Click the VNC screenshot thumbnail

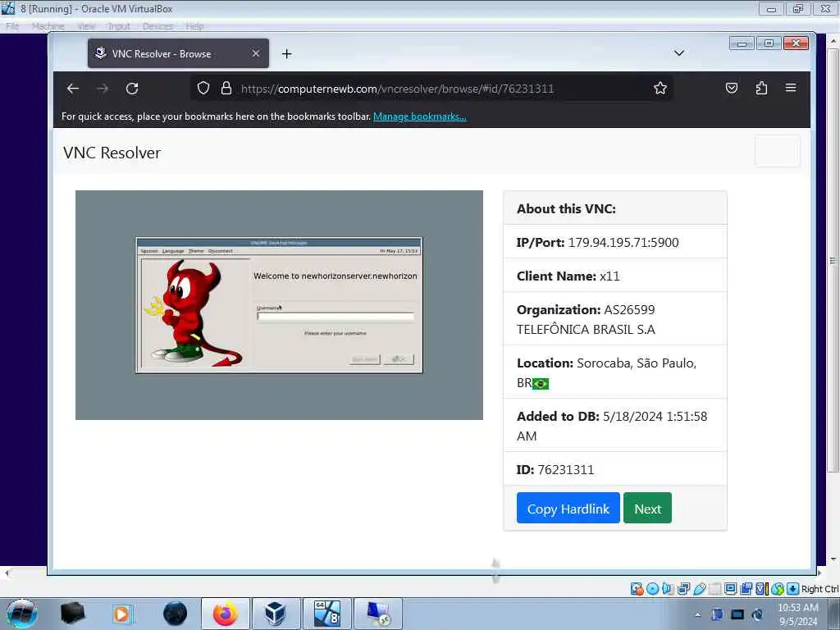[x=279, y=305]
